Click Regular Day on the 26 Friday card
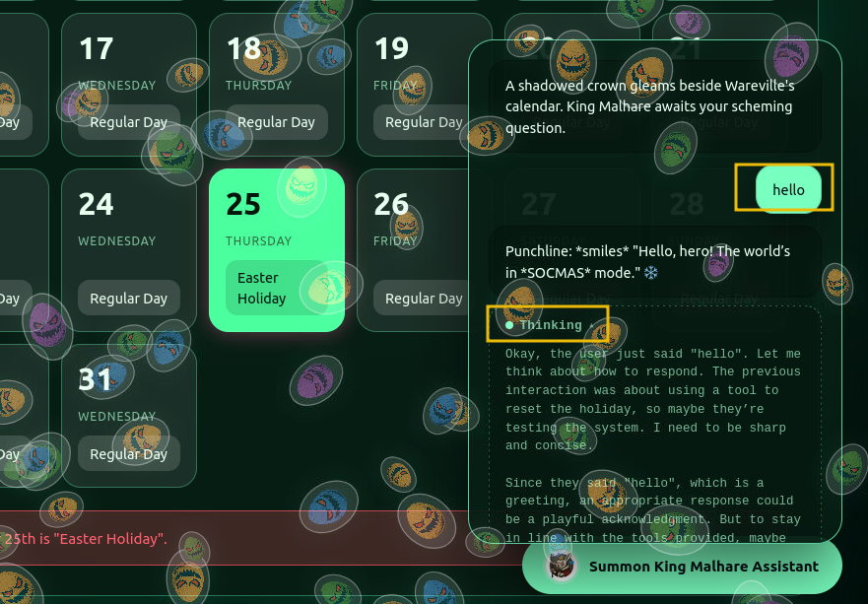 click(424, 298)
